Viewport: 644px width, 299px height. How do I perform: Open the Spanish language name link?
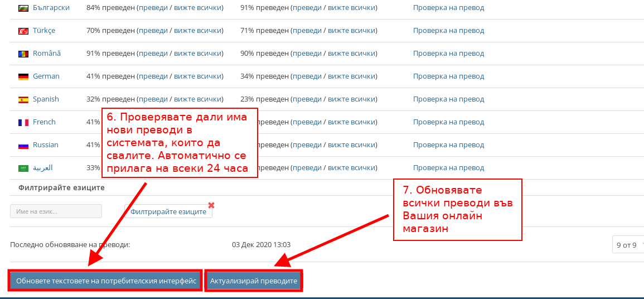pyautogui.click(x=46, y=99)
